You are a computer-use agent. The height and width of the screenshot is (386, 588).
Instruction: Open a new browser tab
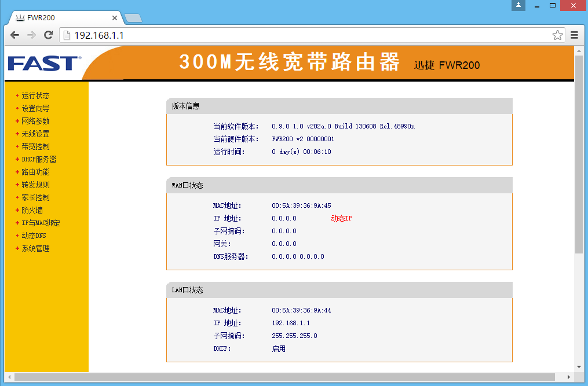[x=133, y=17]
